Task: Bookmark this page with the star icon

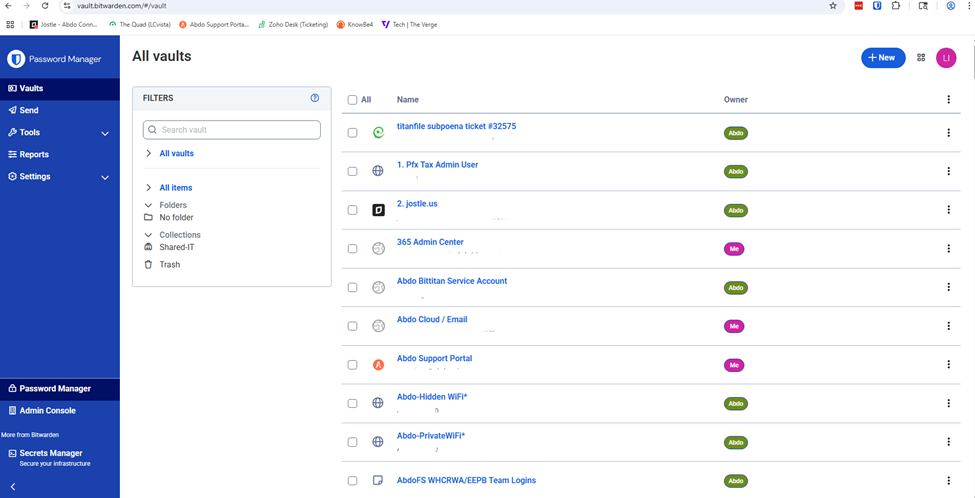Action: (x=833, y=6)
